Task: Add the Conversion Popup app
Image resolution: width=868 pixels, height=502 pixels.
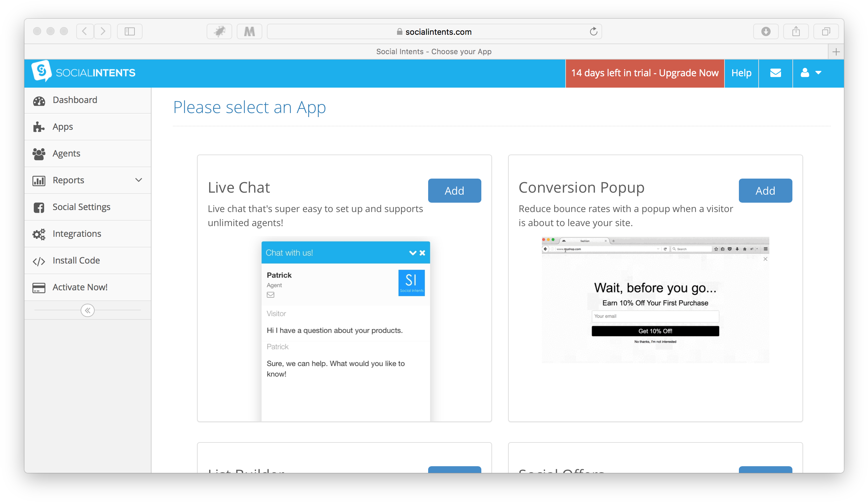Action: (765, 190)
